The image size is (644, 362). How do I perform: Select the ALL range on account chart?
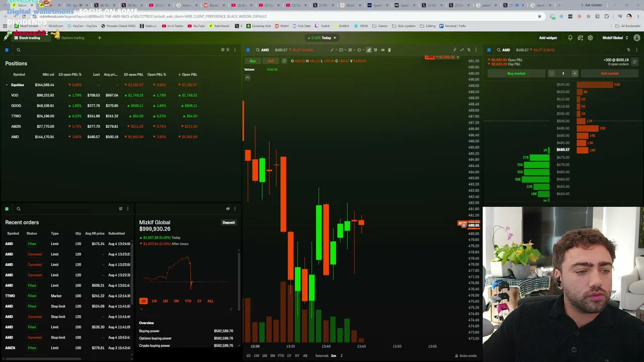click(x=210, y=301)
